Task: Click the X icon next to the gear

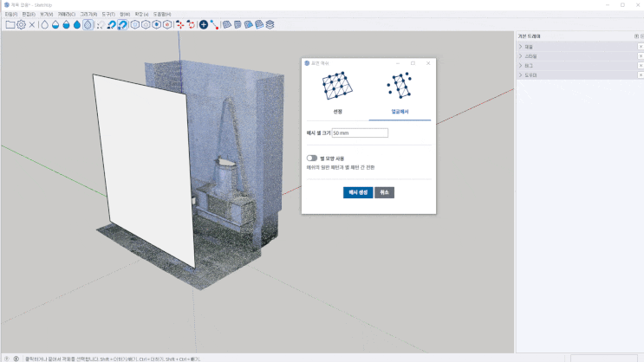Action: point(32,24)
